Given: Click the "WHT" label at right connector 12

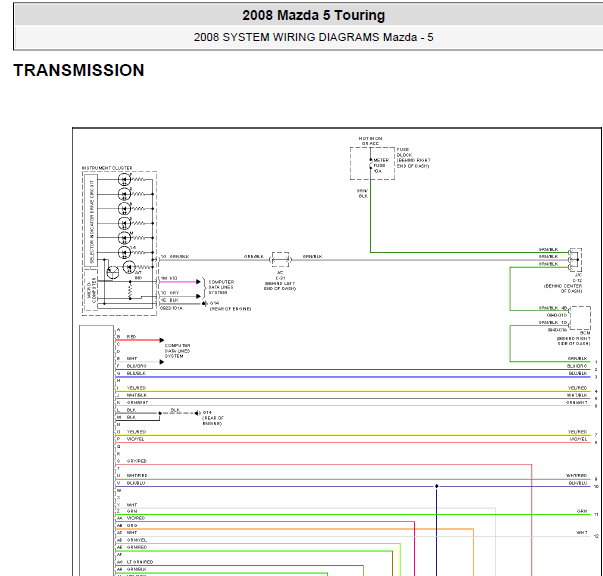Looking at the screenshot, I should tap(581, 533).
